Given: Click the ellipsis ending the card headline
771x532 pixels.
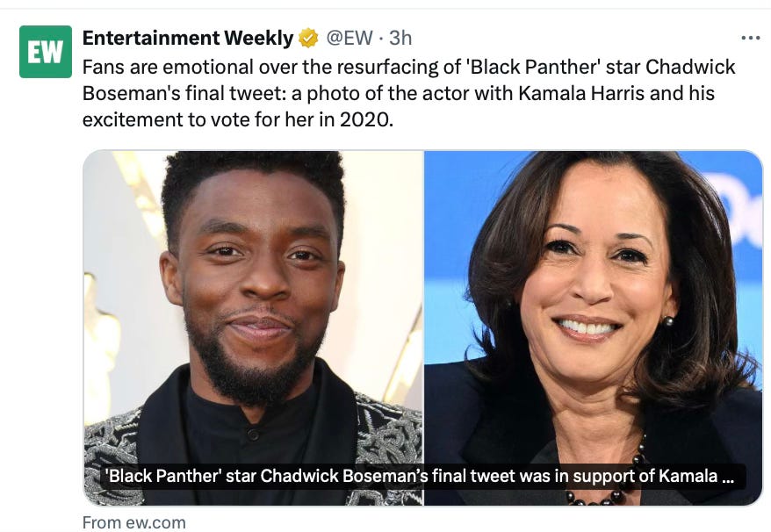Looking at the screenshot, I should click(727, 478).
